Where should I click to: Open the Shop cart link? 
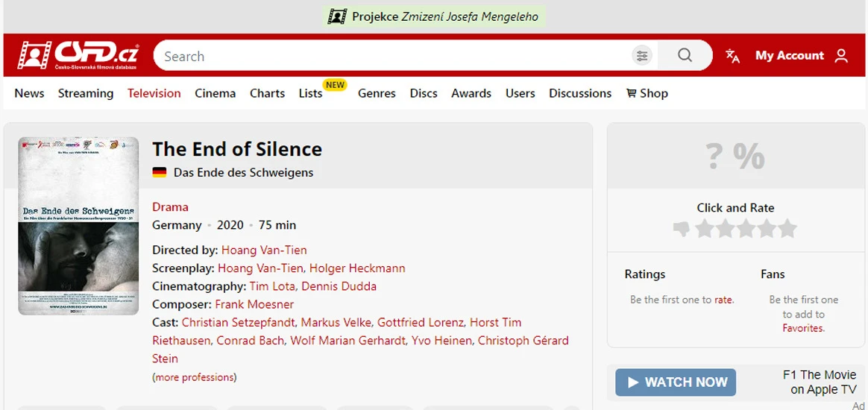pyautogui.click(x=647, y=93)
